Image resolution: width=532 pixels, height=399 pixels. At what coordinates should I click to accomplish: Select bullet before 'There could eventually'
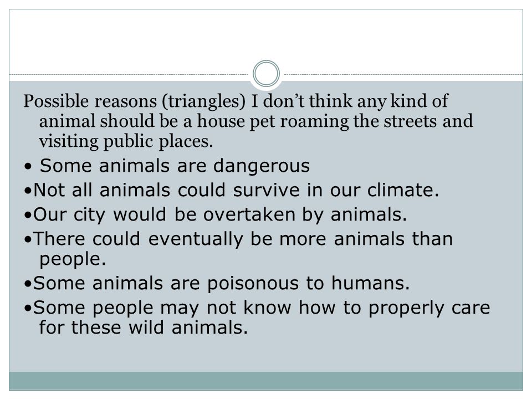pos(28,240)
